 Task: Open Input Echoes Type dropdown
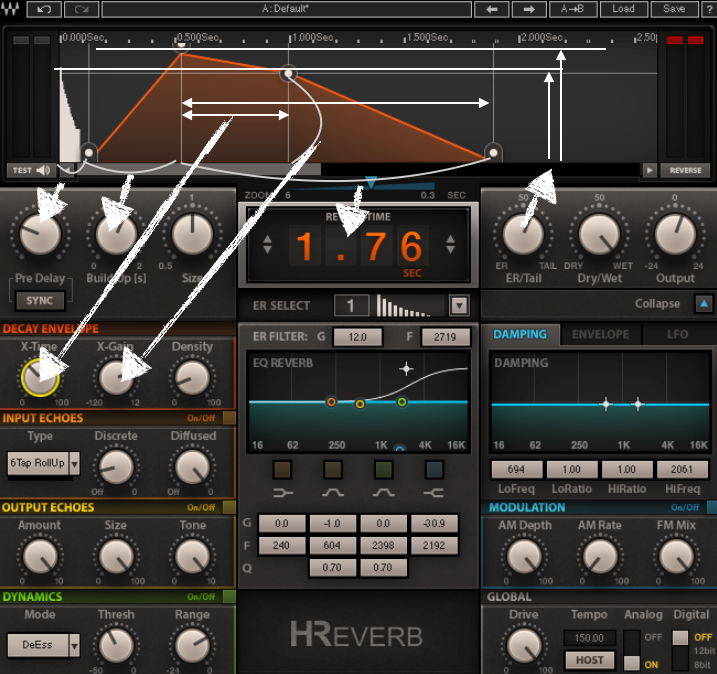coord(75,464)
